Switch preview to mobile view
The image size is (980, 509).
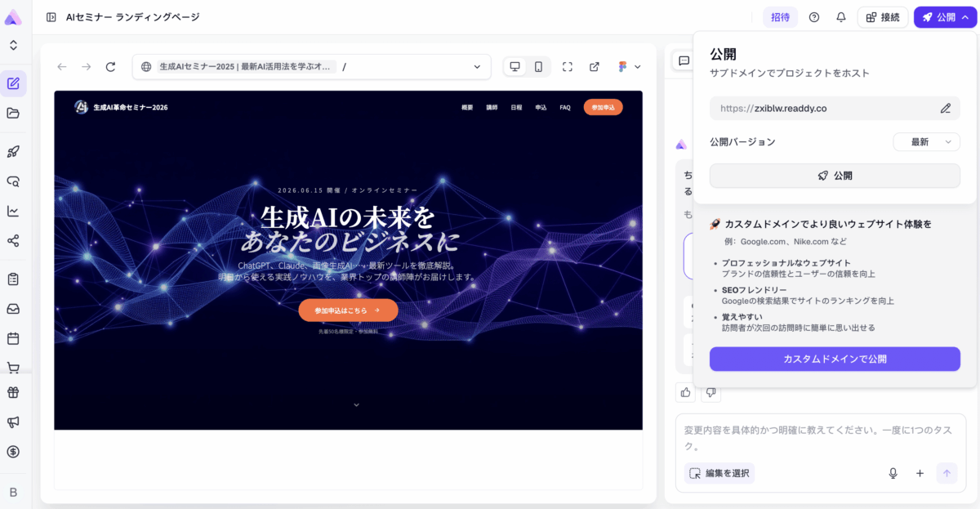[x=538, y=67]
